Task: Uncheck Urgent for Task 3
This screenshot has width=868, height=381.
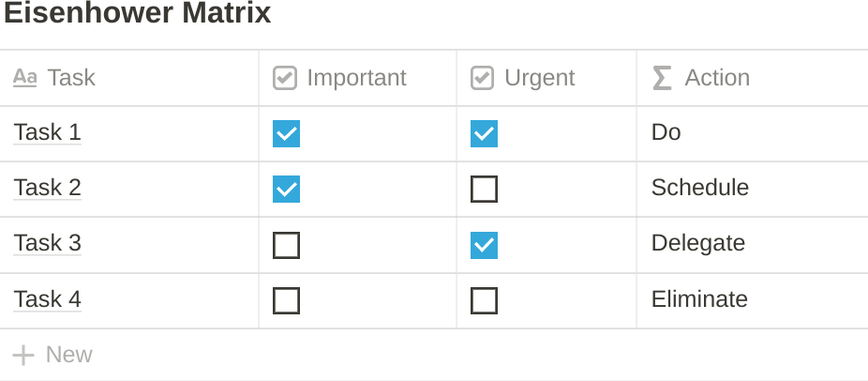Action: 484,245
